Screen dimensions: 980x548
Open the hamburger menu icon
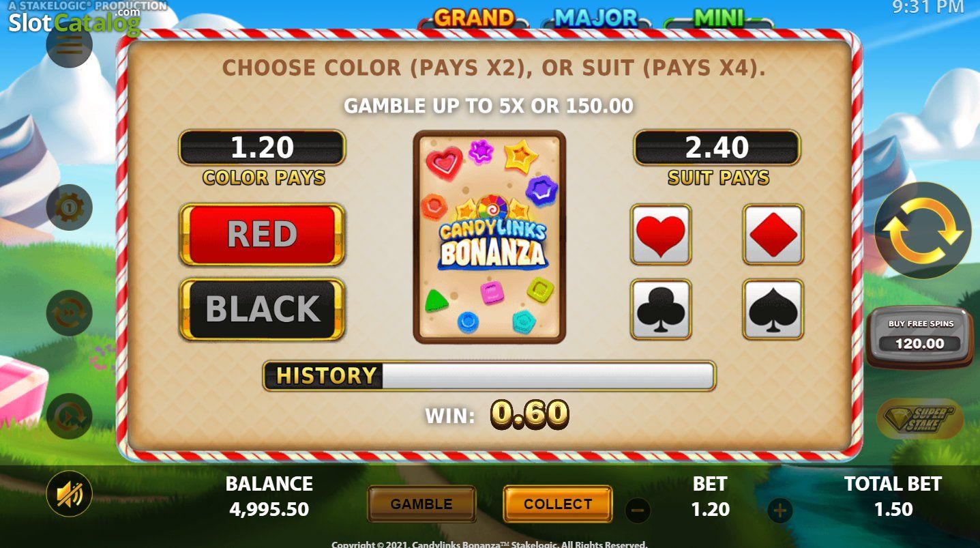70,44
